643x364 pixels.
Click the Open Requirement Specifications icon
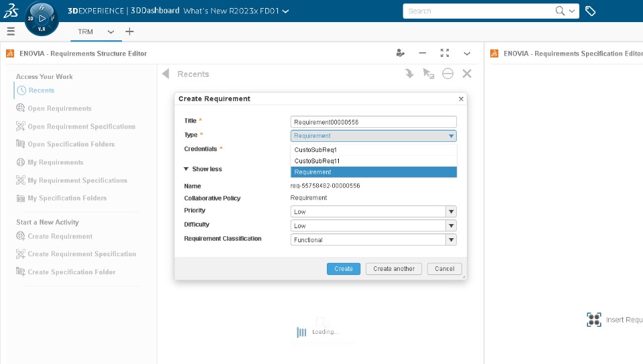pos(21,126)
